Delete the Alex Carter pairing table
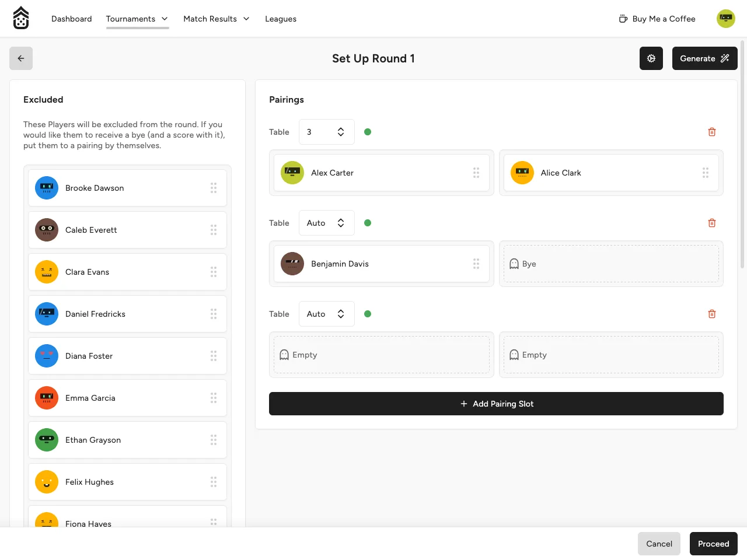The width and height of the screenshot is (747, 560). [x=712, y=132]
